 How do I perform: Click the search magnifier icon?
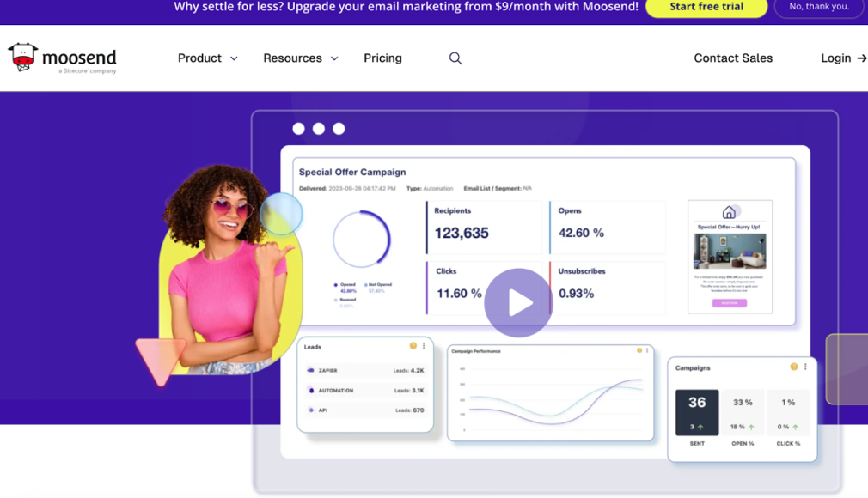click(x=455, y=58)
